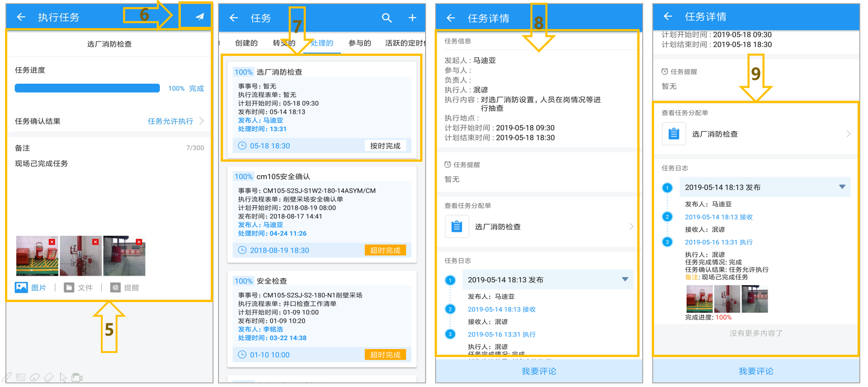Open the cm105安全确认 task card
Image resolution: width=868 pixels, height=387 pixels.
coord(322,214)
